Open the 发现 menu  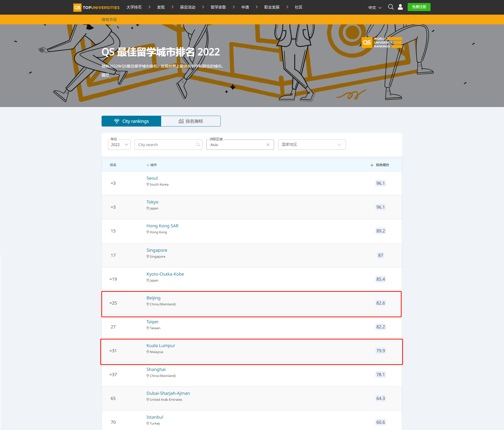pyautogui.click(x=161, y=7)
